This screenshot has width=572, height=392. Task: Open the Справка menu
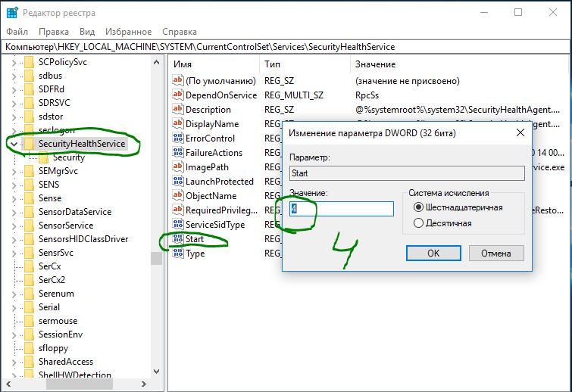[180, 32]
